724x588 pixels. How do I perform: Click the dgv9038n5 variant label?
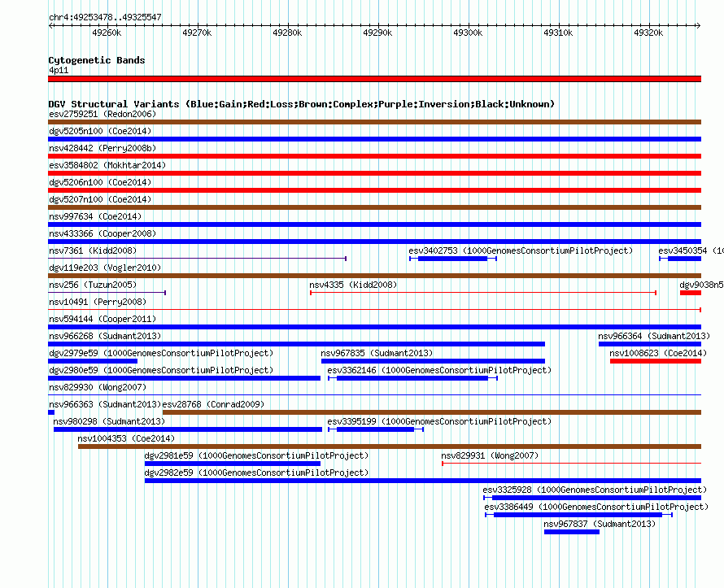coord(701,285)
